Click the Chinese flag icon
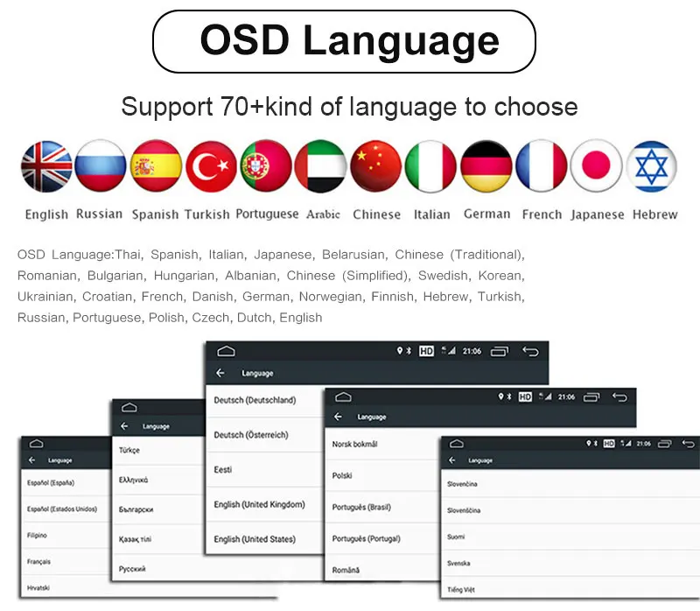The image size is (700, 611). tap(376, 165)
